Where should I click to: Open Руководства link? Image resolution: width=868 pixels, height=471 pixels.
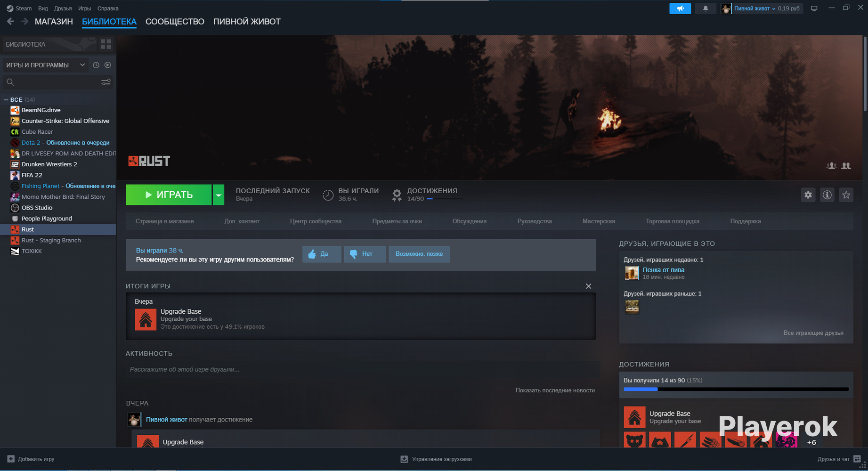[x=535, y=221]
